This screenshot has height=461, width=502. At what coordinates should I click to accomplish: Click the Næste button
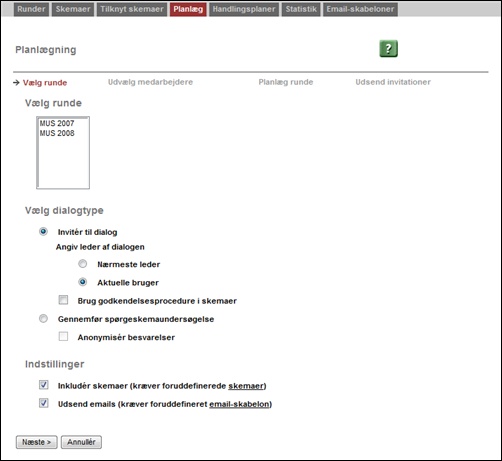pyautogui.click(x=37, y=442)
